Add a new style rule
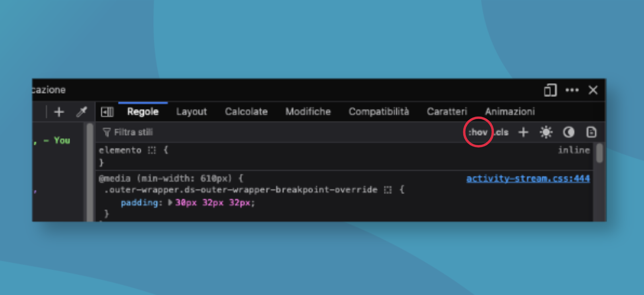 tap(523, 132)
